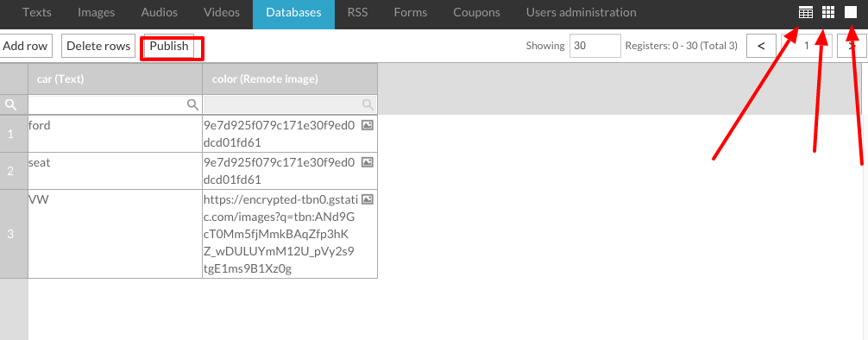
Task: Go to previous page with < button
Action: (761, 46)
